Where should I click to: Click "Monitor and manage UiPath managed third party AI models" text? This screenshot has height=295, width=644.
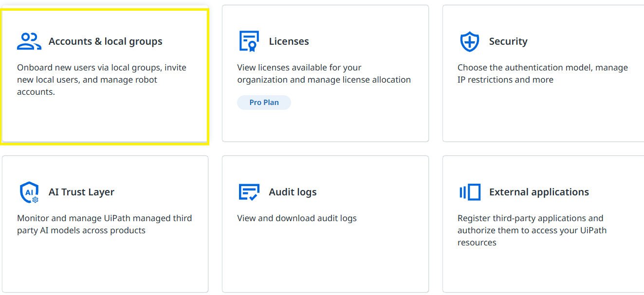point(105,224)
